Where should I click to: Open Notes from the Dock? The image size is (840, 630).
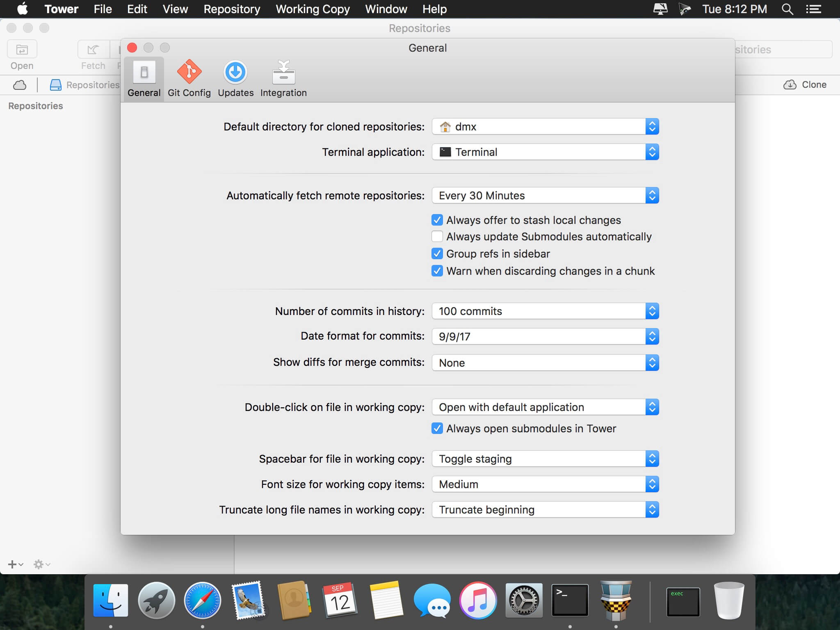point(386,600)
